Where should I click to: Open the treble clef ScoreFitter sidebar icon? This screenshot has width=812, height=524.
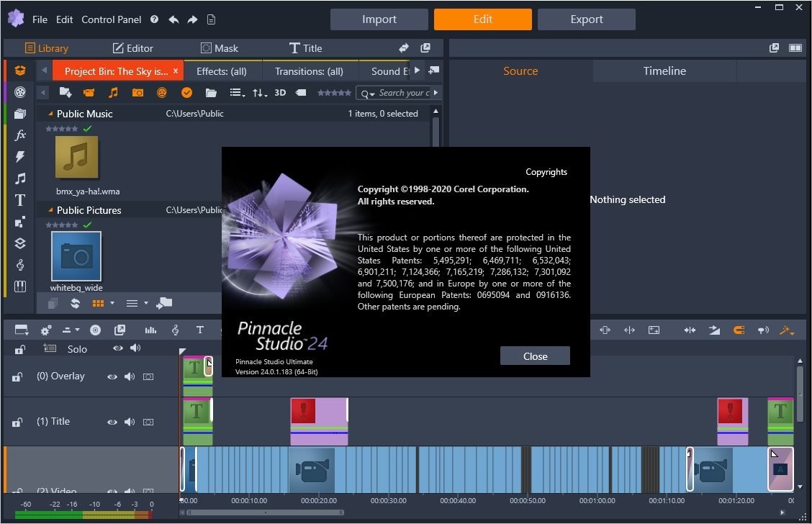tap(20, 265)
